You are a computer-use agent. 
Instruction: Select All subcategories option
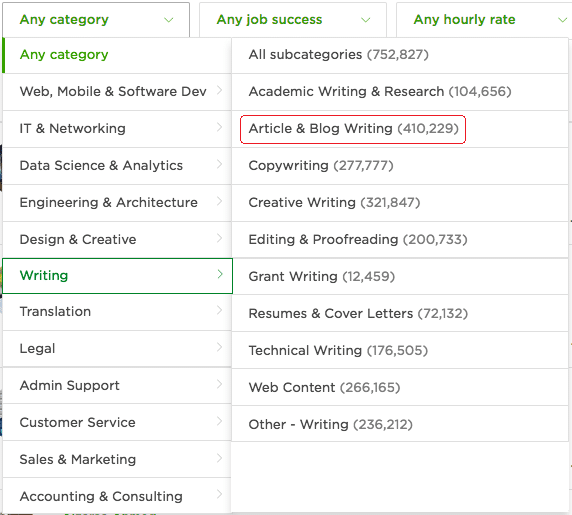coord(400,55)
